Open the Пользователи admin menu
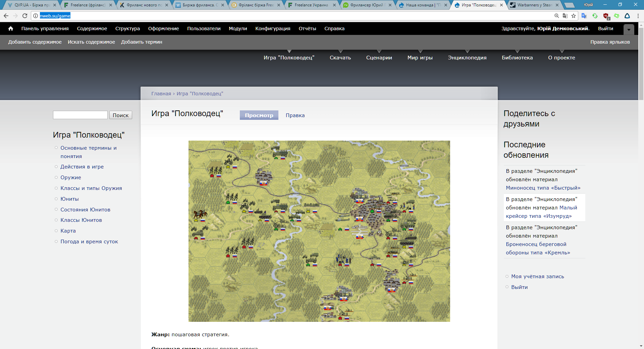 204,29
